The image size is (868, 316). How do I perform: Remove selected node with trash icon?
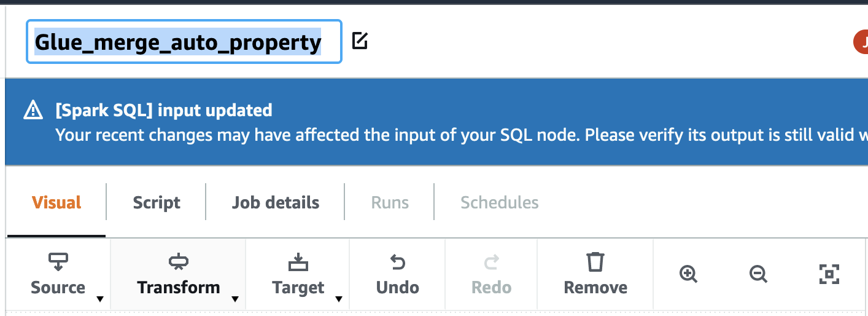tap(595, 263)
